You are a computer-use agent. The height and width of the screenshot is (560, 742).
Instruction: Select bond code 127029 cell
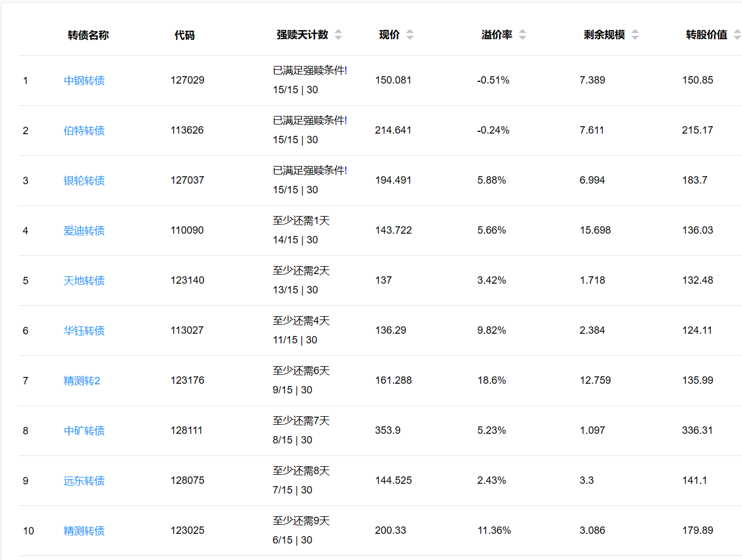[x=187, y=80]
